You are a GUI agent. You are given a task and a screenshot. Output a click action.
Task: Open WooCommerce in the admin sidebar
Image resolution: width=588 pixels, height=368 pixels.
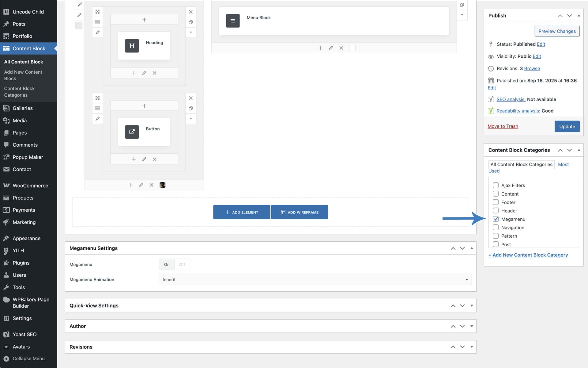(x=30, y=186)
